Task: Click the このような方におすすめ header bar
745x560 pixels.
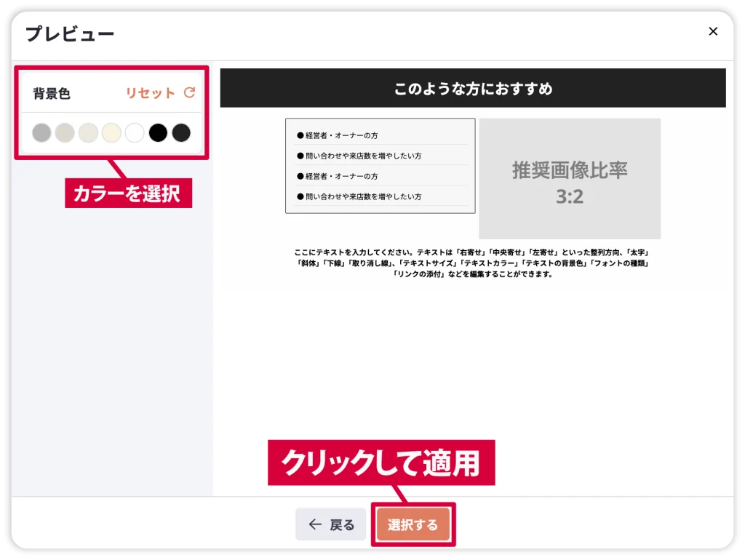Action: coord(473,89)
